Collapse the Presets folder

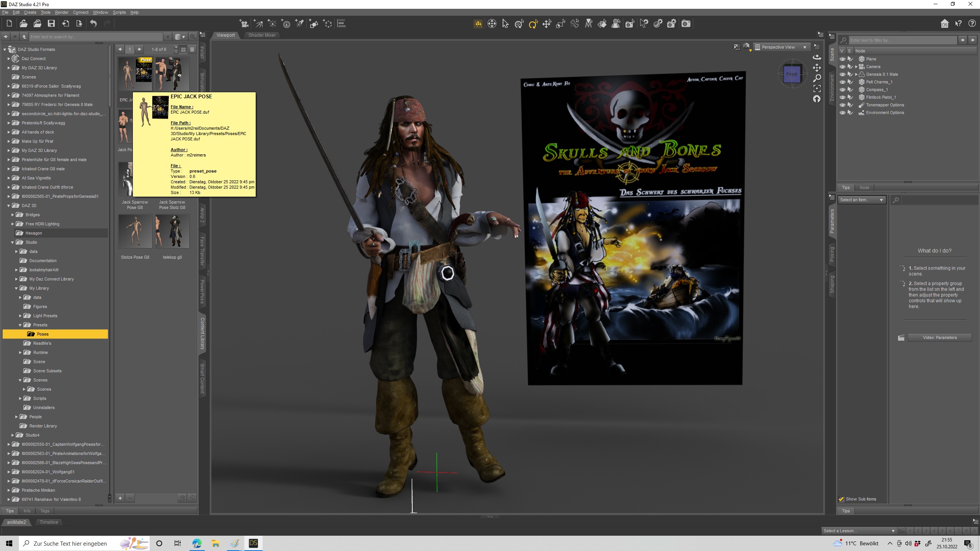tap(20, 325)
